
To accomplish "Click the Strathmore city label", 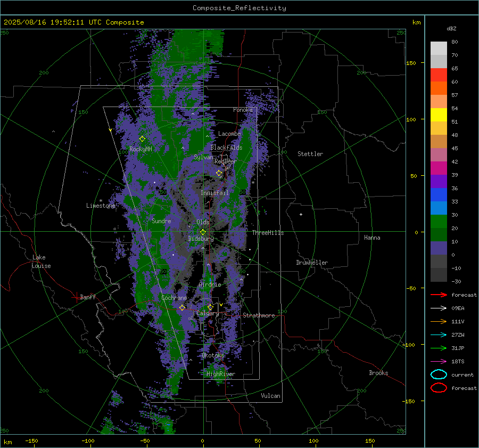I will click(x=259, y=315).
